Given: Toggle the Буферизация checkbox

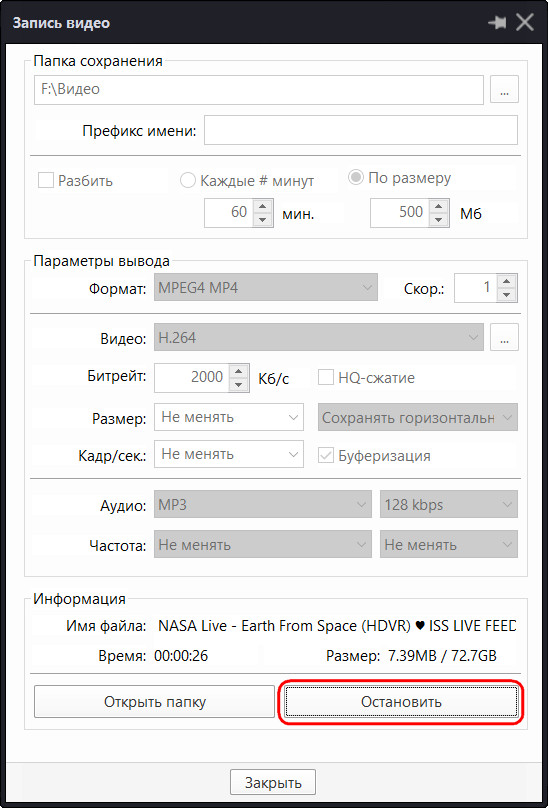Looking at the screenshot, I should coord(326,456).
